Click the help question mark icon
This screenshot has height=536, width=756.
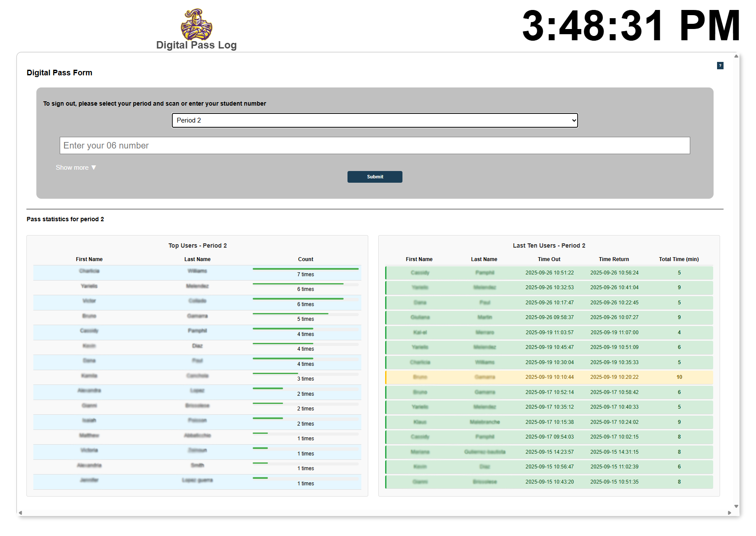click(720, 65)
